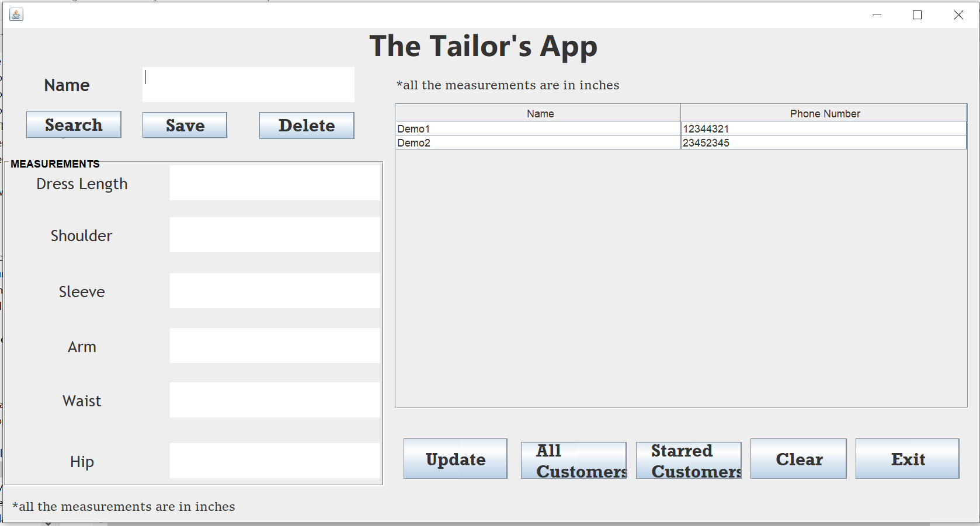Click the Phone Number column header

(825, 113)
